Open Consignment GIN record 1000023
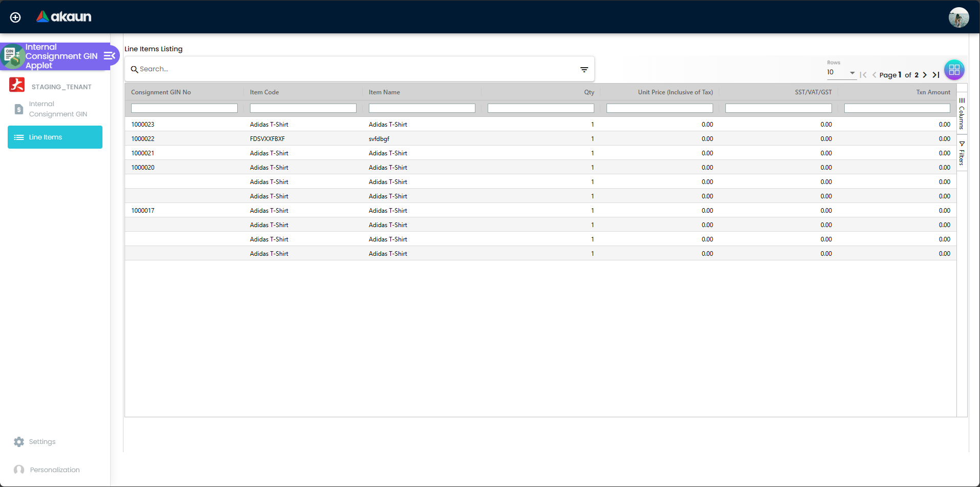 (x=143, y=124)
